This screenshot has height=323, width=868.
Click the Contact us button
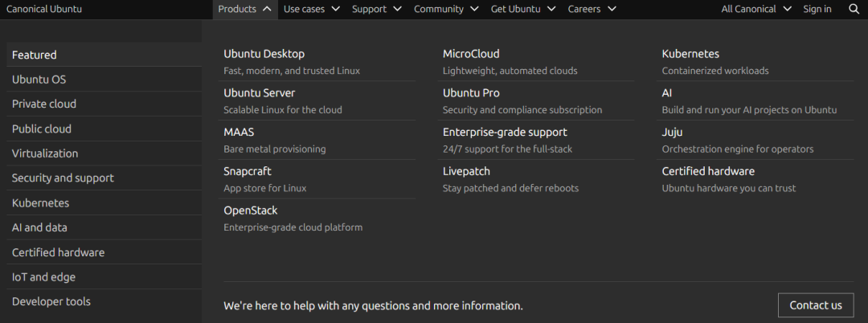coord(816,305)
